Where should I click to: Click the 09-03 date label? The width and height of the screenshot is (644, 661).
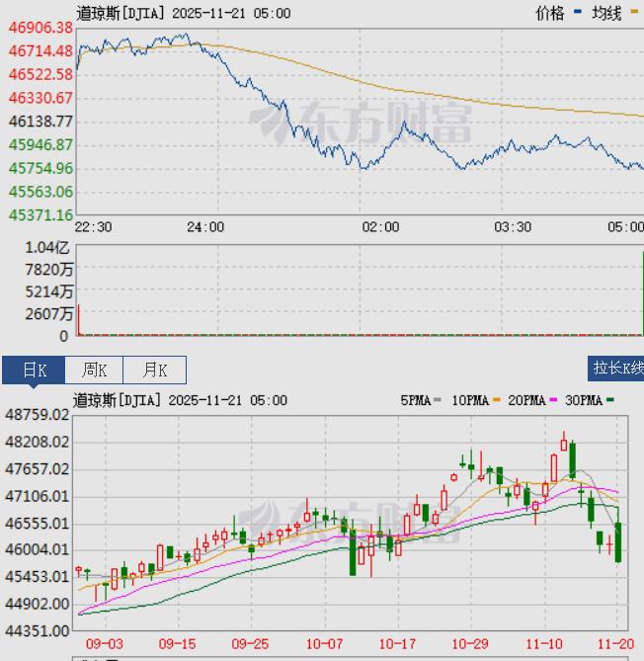coord(105,644)
